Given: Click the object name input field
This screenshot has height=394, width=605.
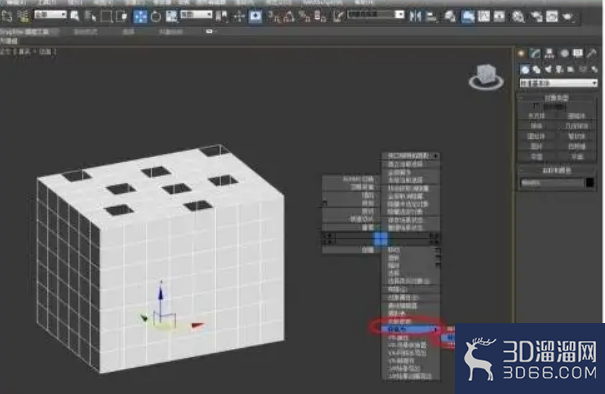Looking at the screenshot, I should tap(552, 183).
